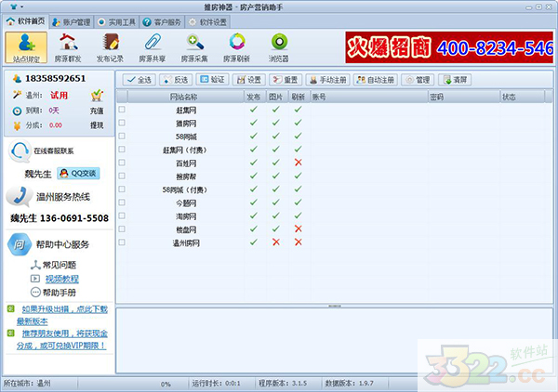The image size is (558, 392).
Task: Click the red 试用 trial status text
Action: coord(59,95)
